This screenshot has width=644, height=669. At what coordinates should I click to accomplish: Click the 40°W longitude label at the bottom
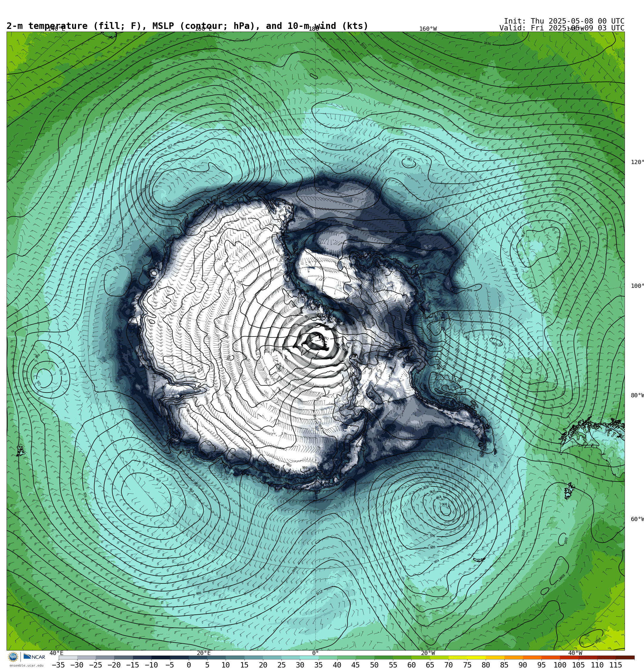click(575, 653)
